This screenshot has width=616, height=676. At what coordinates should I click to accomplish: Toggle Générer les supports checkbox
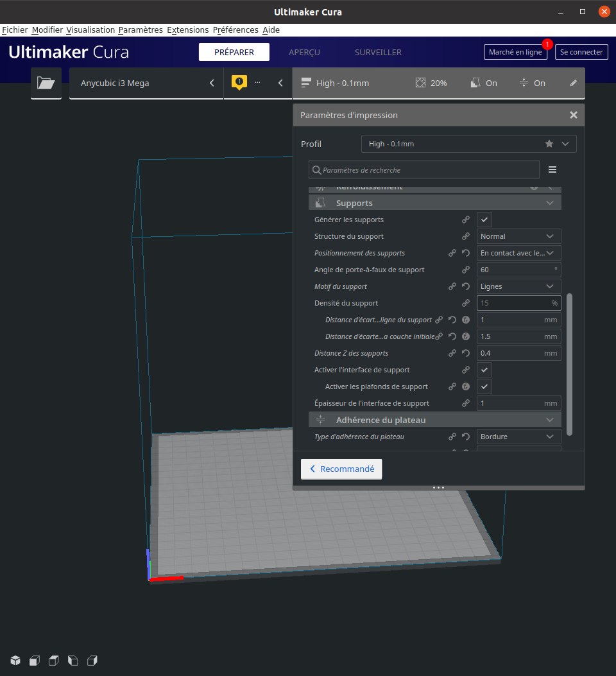pyautogui.click(x=484, y=220)
